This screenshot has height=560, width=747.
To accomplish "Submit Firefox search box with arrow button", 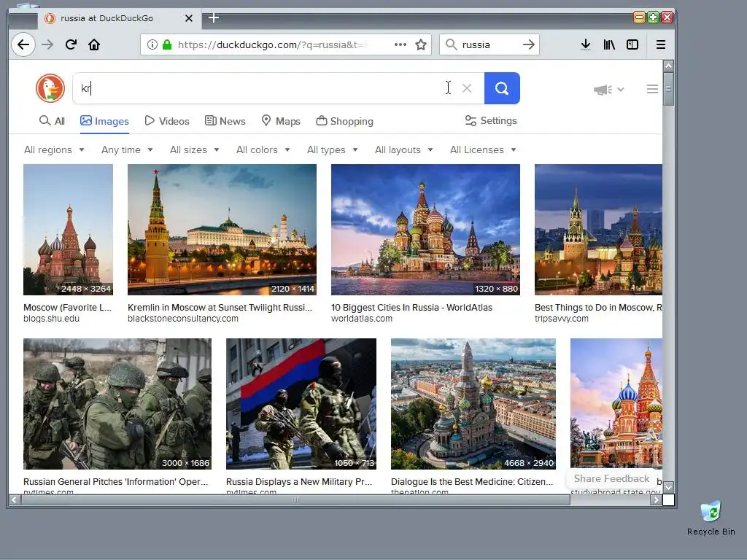I will point(528,44).
